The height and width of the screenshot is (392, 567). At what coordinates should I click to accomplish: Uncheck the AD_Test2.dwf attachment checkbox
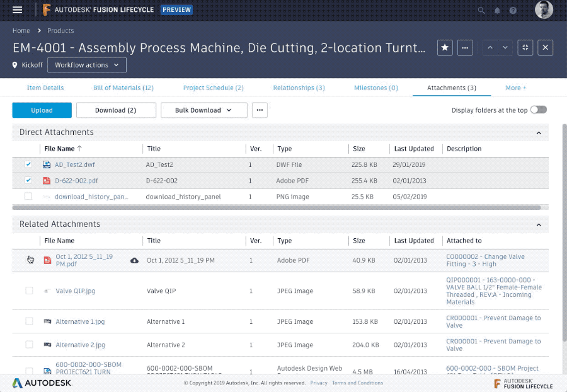click(28, 164)
